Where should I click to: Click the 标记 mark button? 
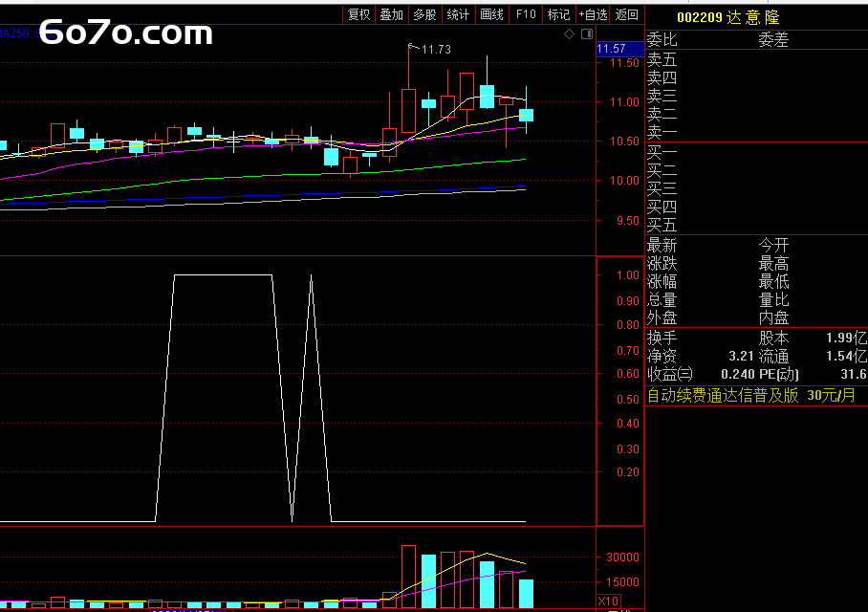(x=558, y=15)
